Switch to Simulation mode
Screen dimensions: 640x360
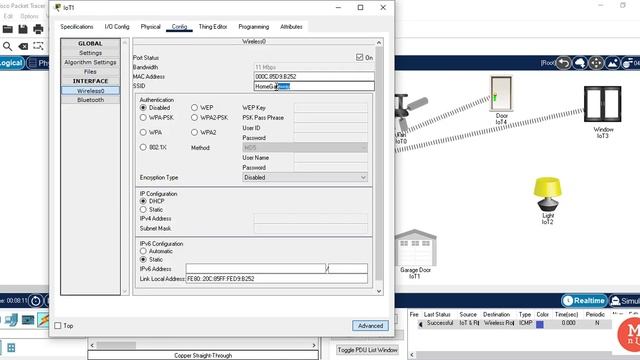point(624,301)
